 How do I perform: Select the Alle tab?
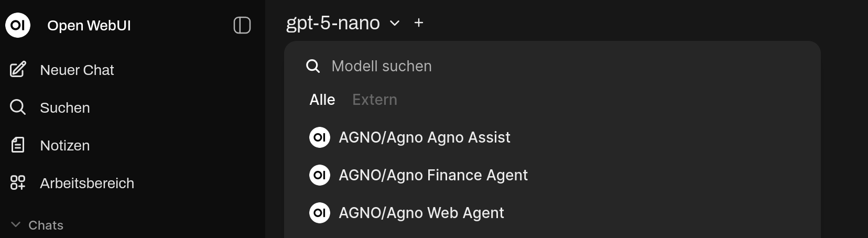(322, 100)
